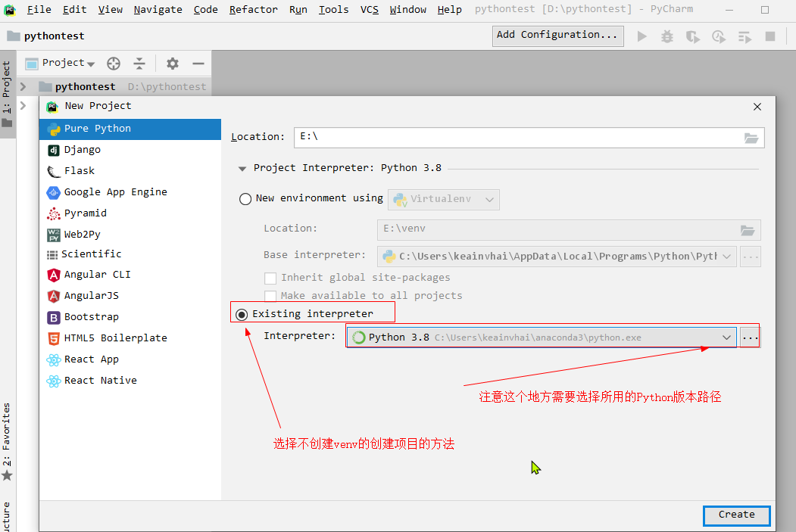The height and width of the screenshot is (532, 796).
Task: Click the interpreter ellipsis browse button
Action: click(751, 338)
